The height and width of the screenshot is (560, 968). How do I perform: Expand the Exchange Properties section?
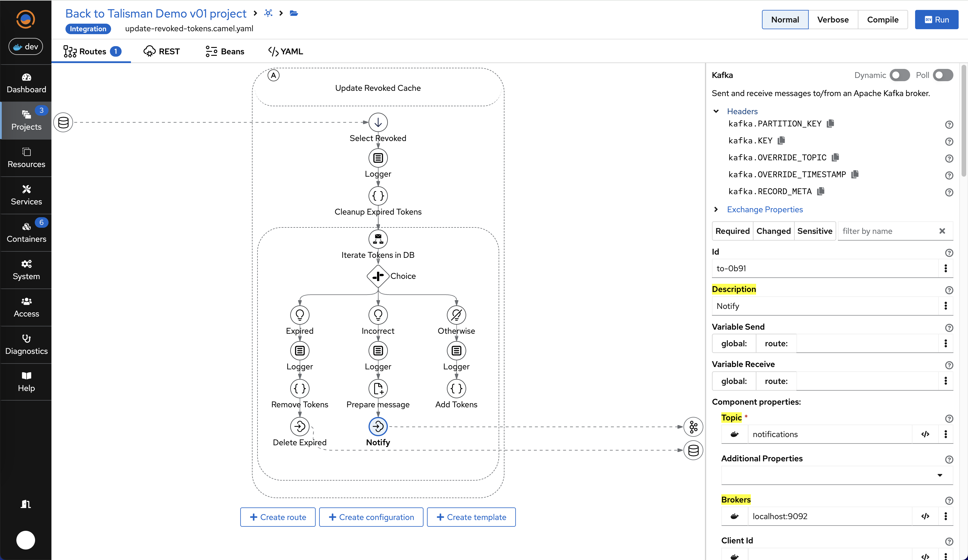click(x=716, y=210)
